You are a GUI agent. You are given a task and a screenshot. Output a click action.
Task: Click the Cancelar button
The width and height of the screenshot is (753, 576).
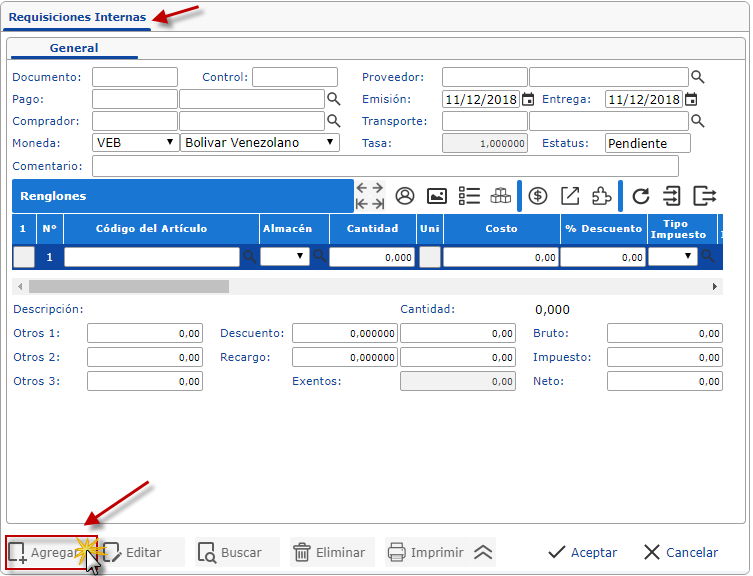point(680,552)
